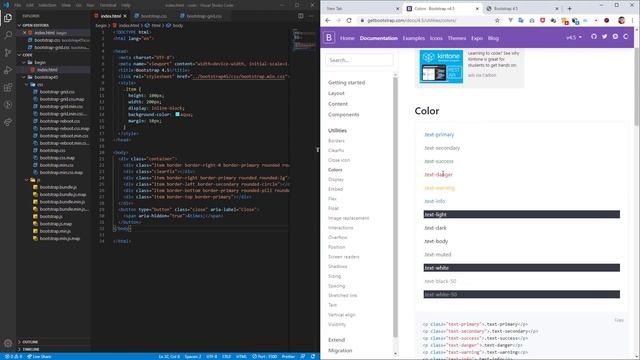Open the editor More Actions ellipsis

pos(311,16)
